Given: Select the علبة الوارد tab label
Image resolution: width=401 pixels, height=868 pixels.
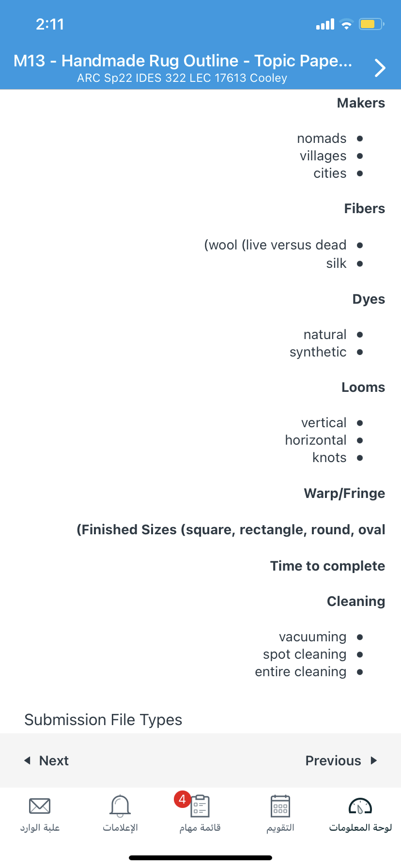Looking at the screenshot, I should point(40,827).
